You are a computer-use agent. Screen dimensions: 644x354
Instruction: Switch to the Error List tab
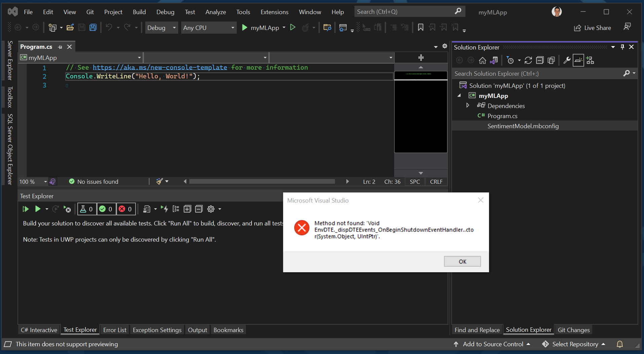click(115, 330)
